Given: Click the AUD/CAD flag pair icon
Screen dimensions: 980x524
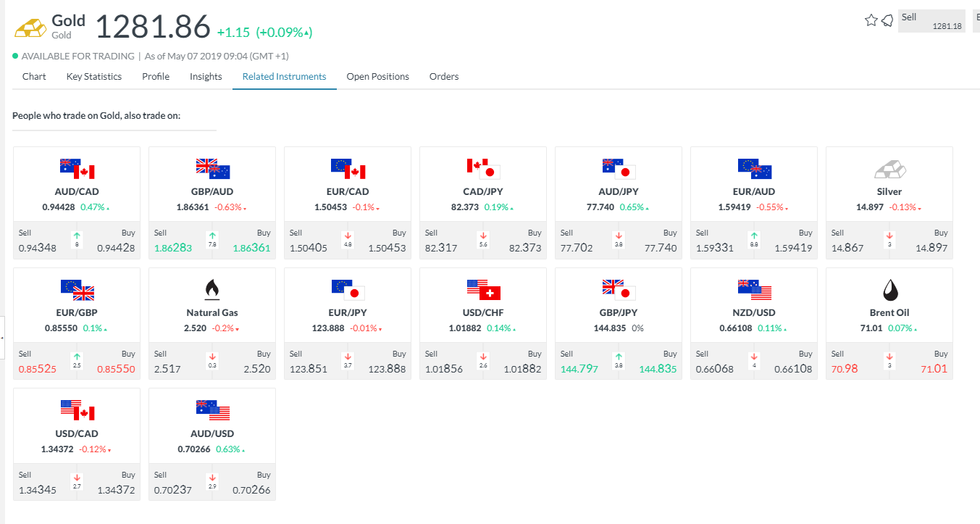Looking at the screenshot, I should pos(77,169).
